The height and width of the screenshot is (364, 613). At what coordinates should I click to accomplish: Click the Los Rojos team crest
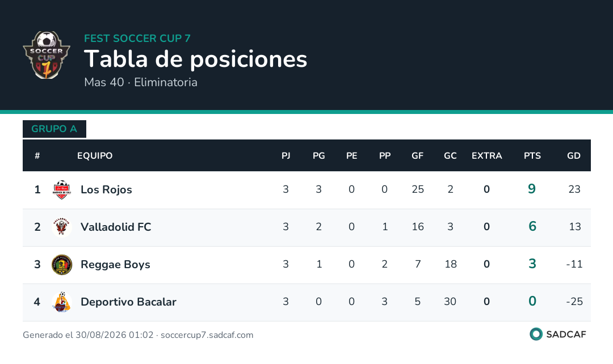pos(62,190)
